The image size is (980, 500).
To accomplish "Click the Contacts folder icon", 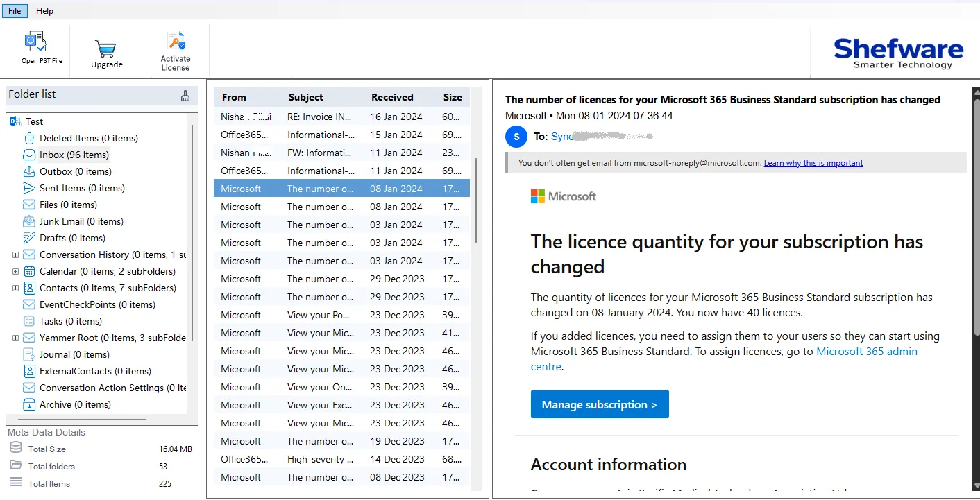I will 29,288.
